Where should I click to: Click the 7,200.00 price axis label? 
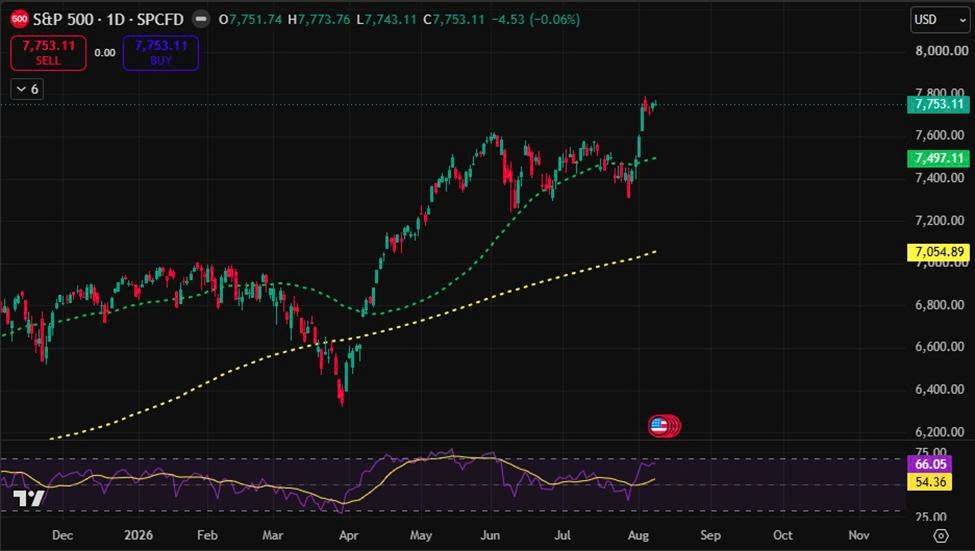(x=940, y=221)
